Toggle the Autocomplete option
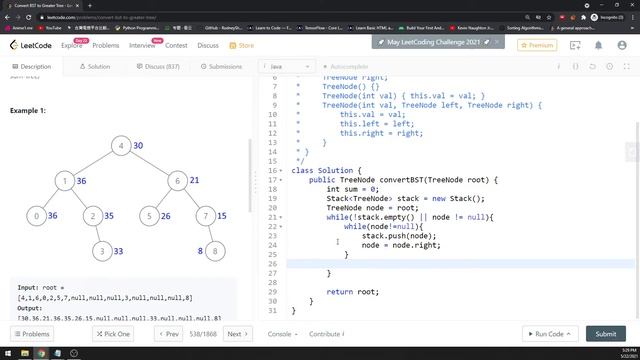Image resolution: width=640 pixels, height=360 pixels. pos(346,67)
